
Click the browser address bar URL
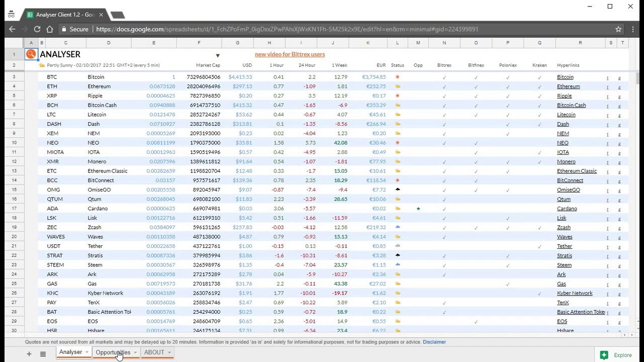point(287,29)
